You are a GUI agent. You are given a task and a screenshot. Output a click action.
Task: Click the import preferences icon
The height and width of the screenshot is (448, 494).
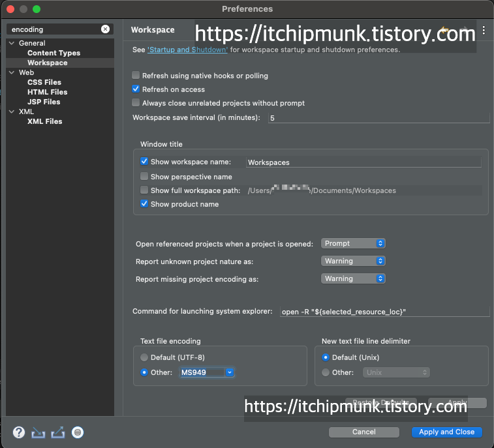38,432
